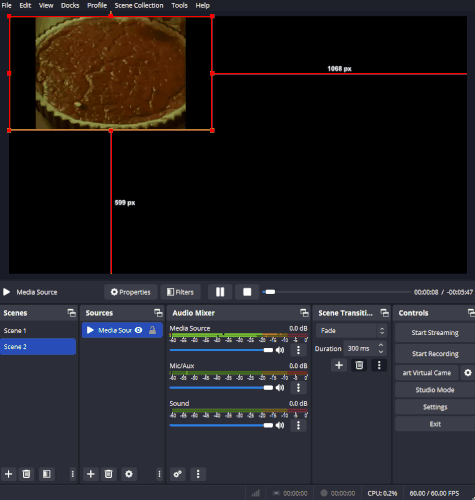Open scene filters icon in Scenes toolbar
The width and height of the screenshot is (475, 500).
coord(47,474)
